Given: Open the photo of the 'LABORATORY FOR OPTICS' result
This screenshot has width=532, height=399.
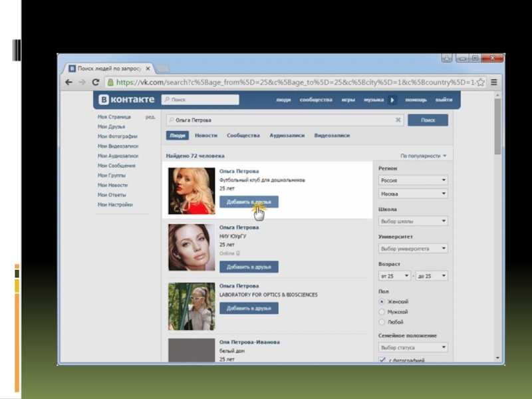Looking at the screenshot, I should [x=192, y=307].
